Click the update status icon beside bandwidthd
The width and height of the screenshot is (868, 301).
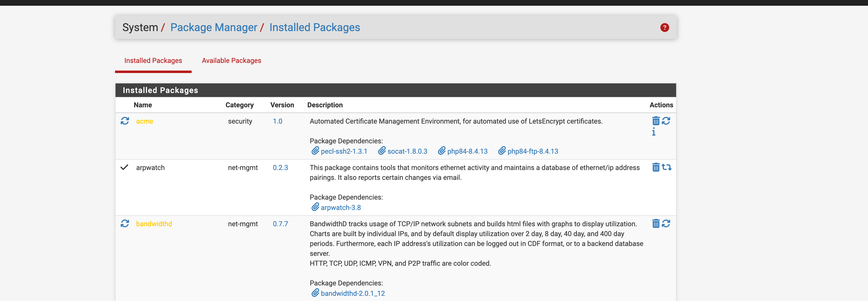[125, 224]
